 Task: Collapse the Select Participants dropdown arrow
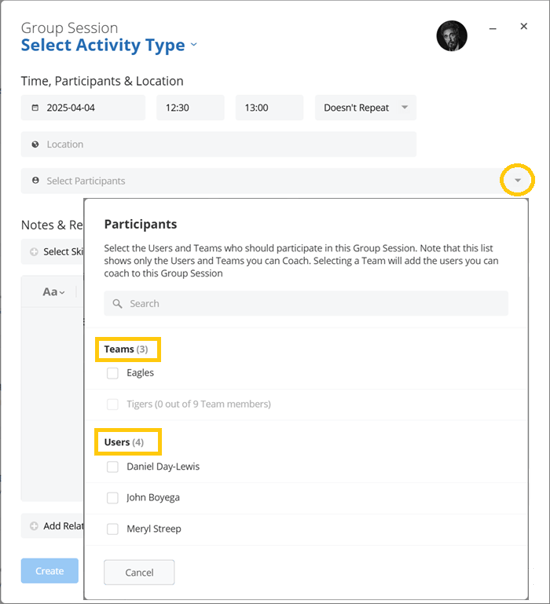click(x=517, y=180)
